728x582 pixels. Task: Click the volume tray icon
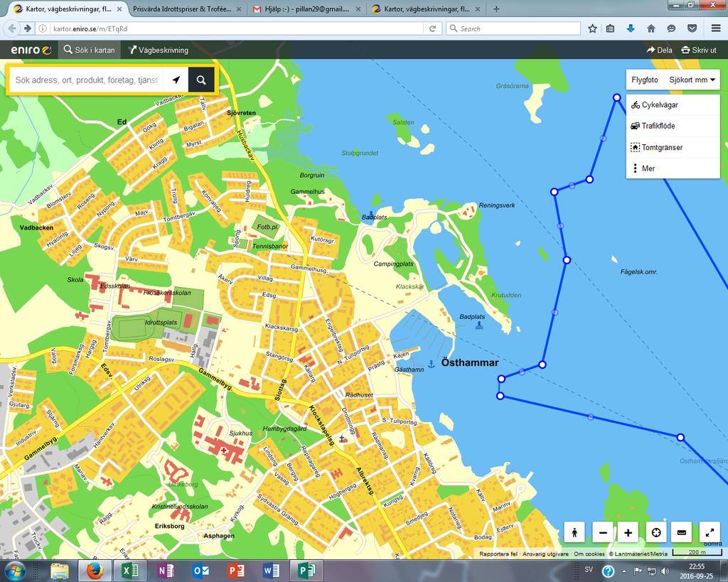coord(665,571)
